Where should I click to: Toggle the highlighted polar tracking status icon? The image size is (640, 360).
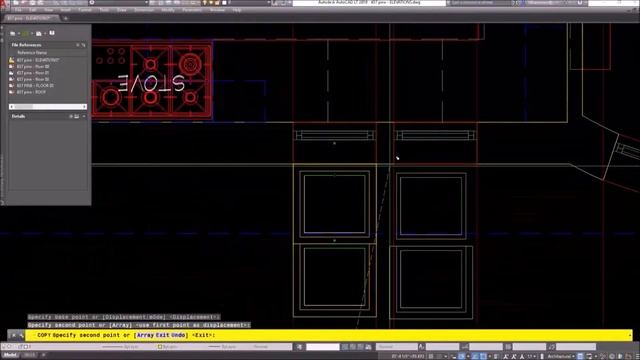coord(476,356)
